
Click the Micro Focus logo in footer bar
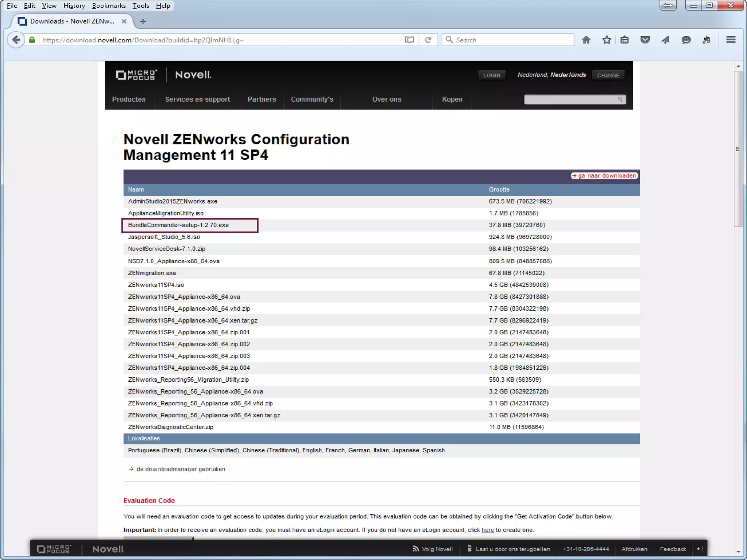[x=54, y=549]
